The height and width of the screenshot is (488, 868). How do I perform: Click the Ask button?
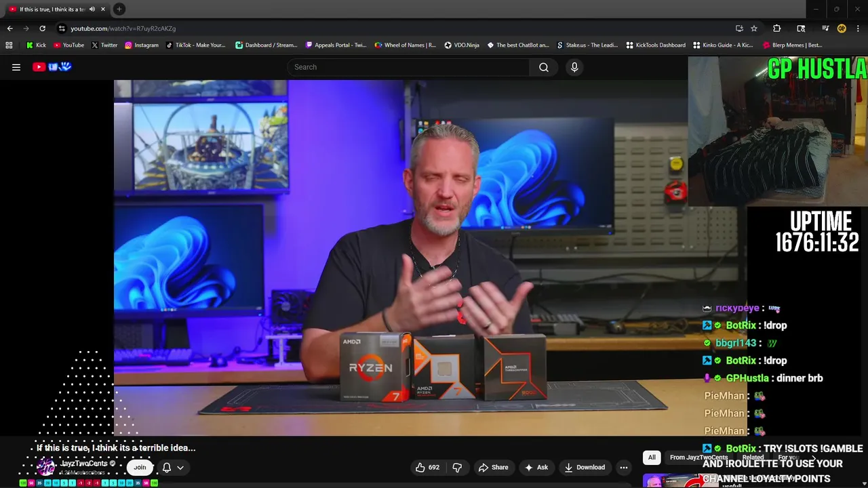click(x=536, y=467)
